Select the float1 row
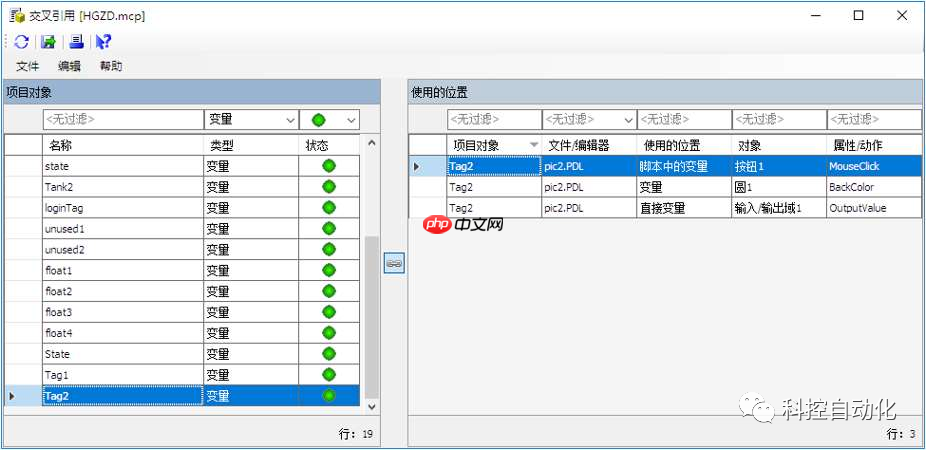Image resolution: width=926 pixels, height=450 pixels. click(x=182, y=270)
